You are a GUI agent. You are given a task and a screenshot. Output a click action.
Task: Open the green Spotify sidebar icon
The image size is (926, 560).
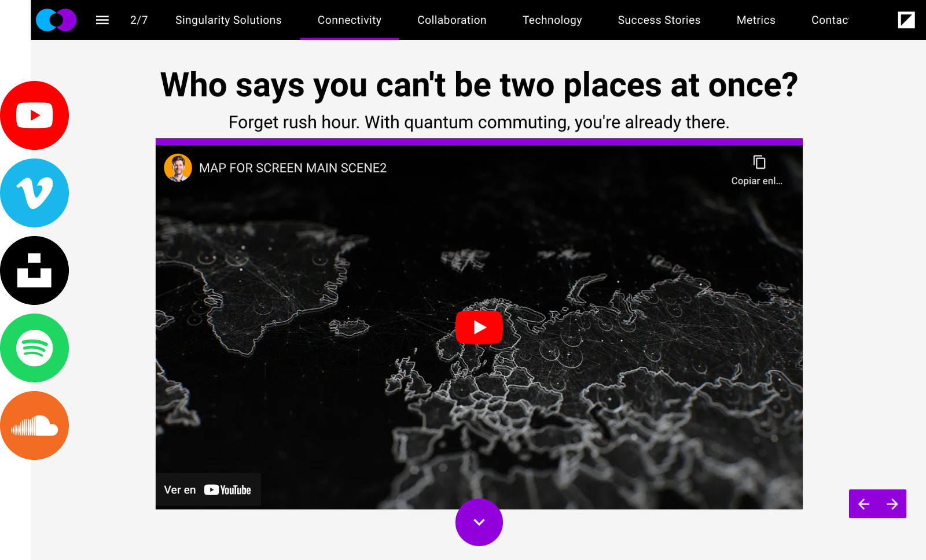[x=35, y=348]
